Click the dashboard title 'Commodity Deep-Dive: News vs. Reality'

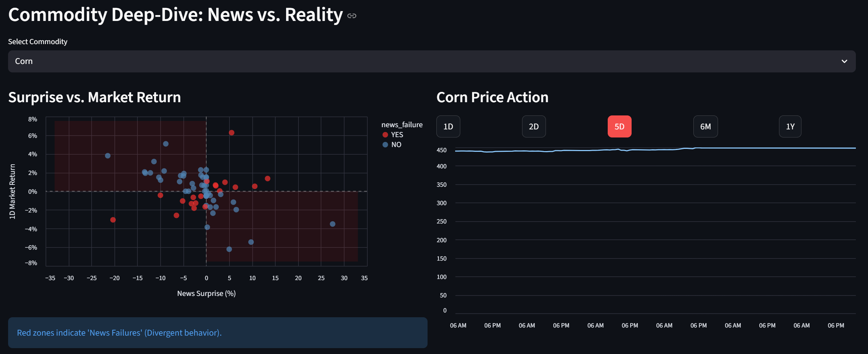tap(175, 15)
